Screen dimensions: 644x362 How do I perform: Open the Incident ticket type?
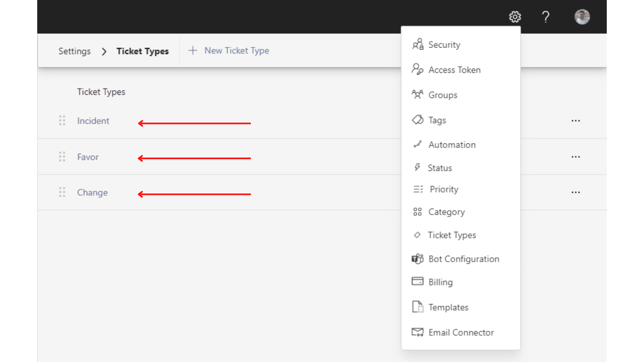pos(93,121)
